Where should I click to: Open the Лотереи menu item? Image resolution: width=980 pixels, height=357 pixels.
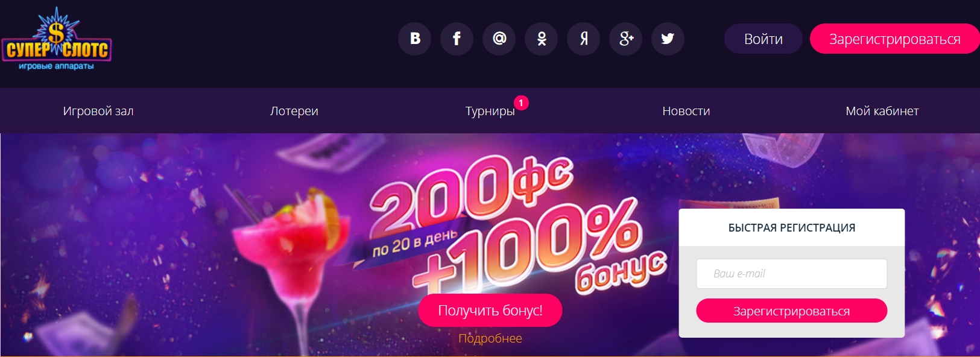[x=294, y=111]
